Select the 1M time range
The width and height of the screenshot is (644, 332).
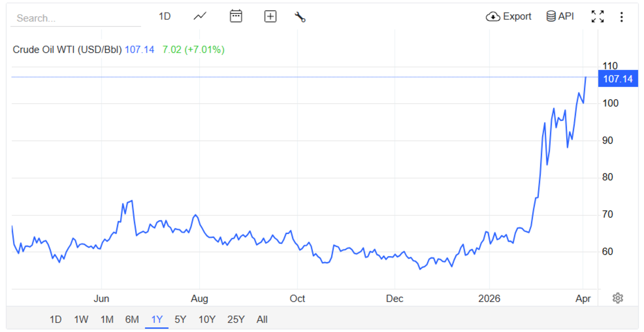tap(107, 320)
